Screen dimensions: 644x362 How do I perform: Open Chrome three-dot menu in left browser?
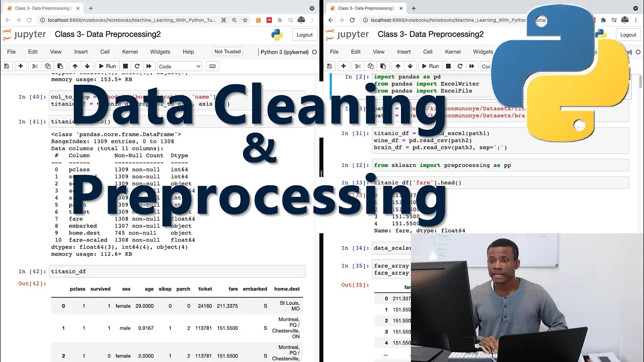[313, 20]
